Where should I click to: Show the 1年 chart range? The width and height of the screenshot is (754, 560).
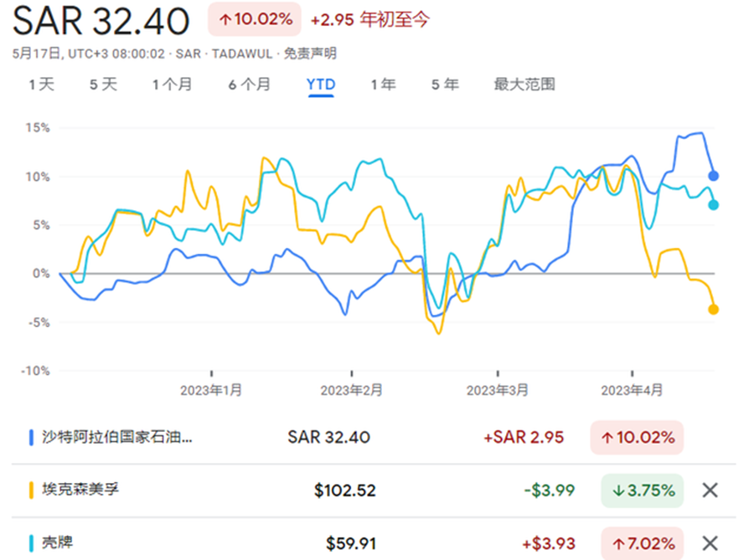point(384,85)
